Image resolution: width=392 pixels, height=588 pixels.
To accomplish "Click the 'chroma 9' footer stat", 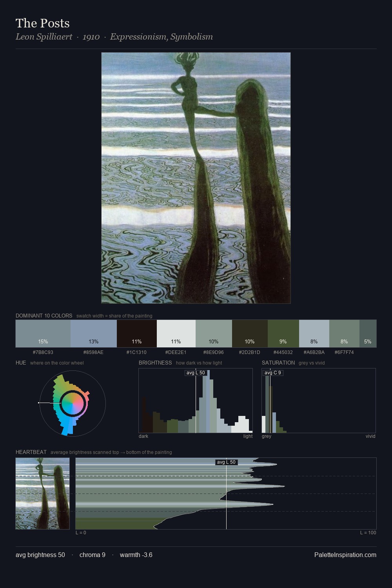I will [93, 555].
